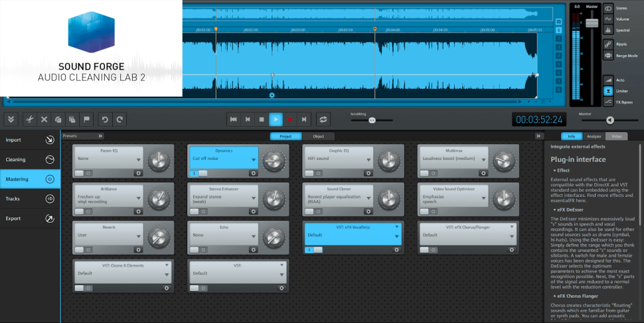Open the Info tab
The image size is (644, 323).
click(x=572, y=136)
